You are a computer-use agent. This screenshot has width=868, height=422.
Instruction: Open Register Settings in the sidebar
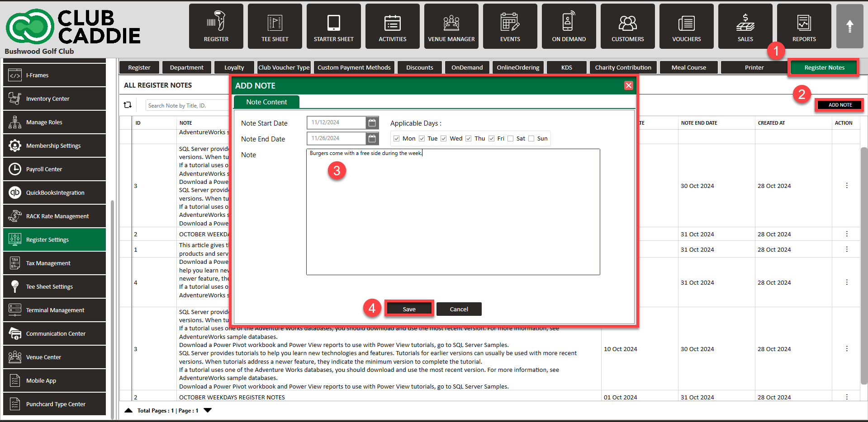55,239
